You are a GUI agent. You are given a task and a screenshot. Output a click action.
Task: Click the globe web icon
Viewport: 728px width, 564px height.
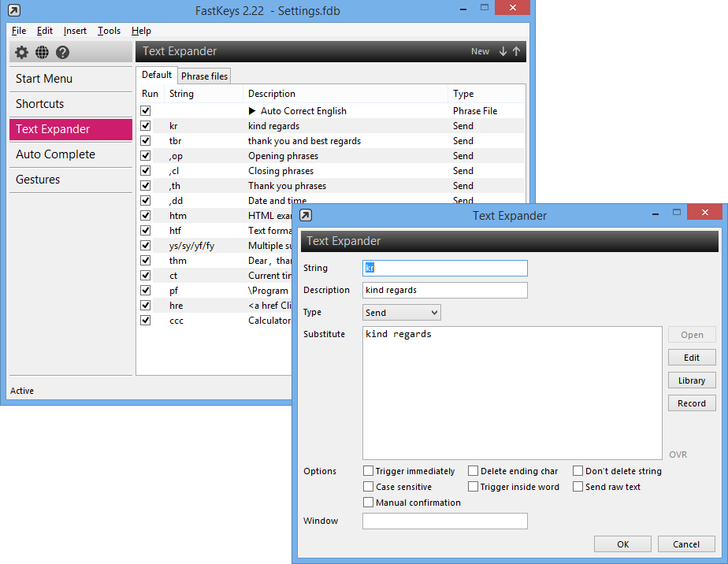42,53
